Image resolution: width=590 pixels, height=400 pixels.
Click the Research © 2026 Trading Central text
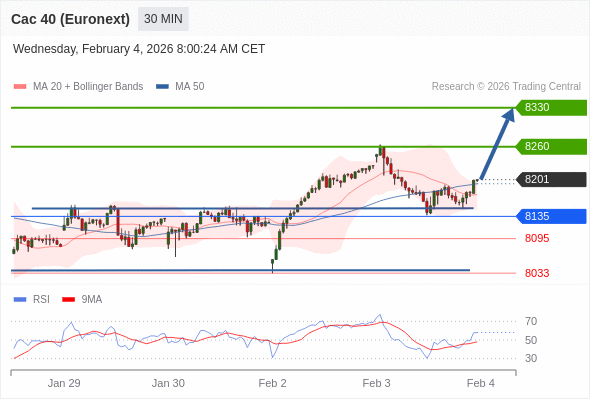click(x=506, y=87)
